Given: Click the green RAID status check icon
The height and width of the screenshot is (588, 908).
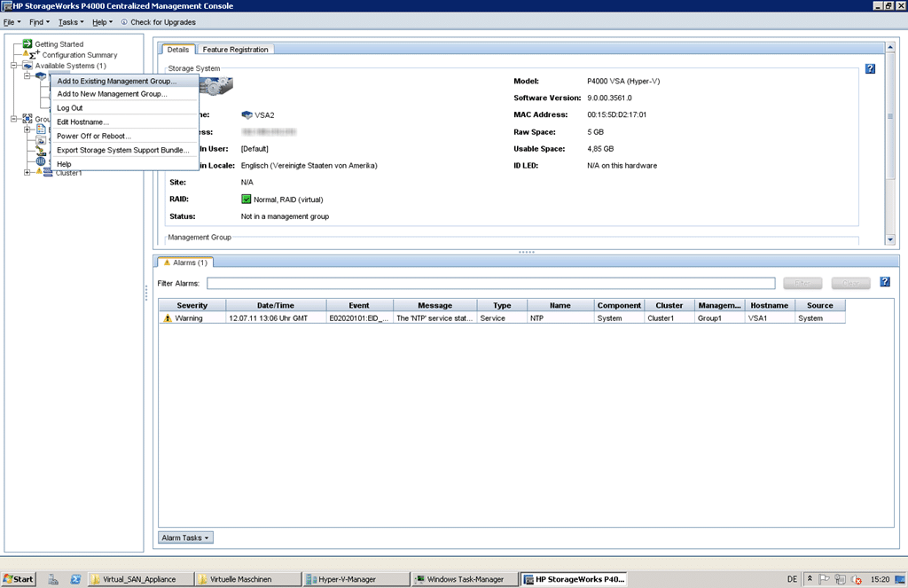Looking at the screenshot, I should click(247, 200).
